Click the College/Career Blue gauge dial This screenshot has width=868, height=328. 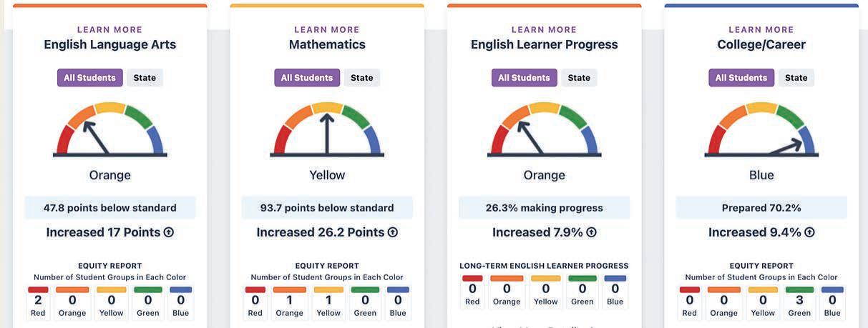pyautogui.click(x=761, y=131)
